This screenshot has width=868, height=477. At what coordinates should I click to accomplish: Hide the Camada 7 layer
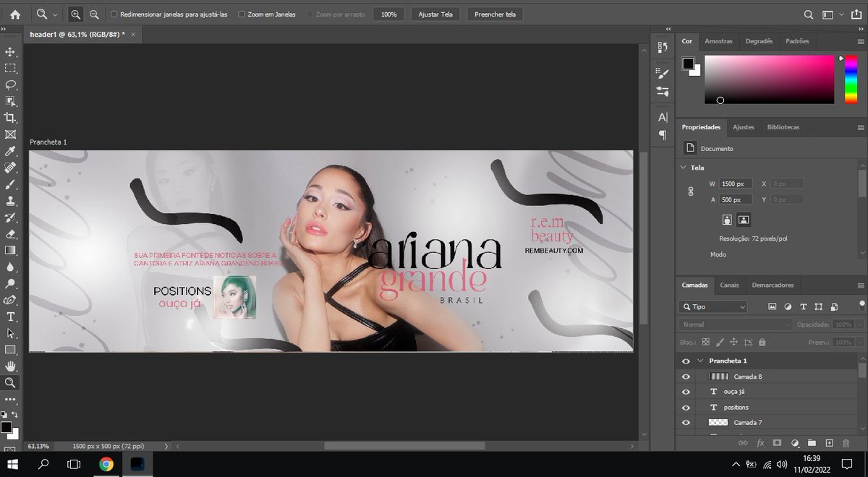pos(686,423)
